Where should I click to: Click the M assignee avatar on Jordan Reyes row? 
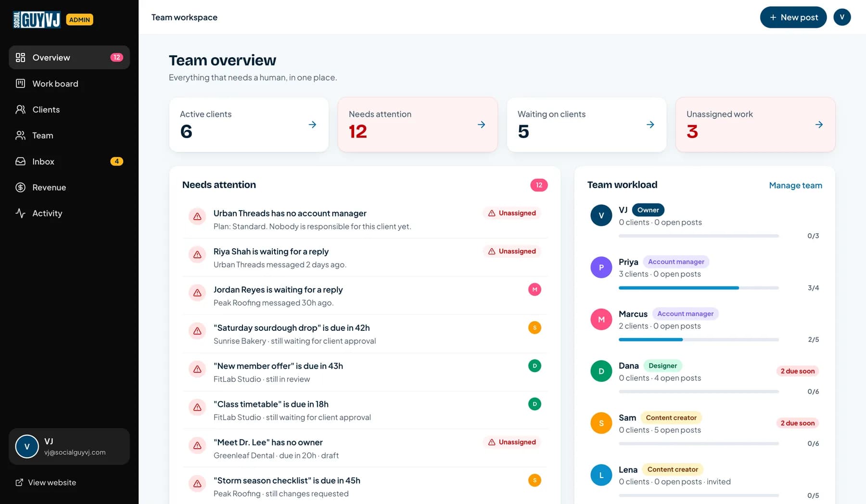click(535, 290)
